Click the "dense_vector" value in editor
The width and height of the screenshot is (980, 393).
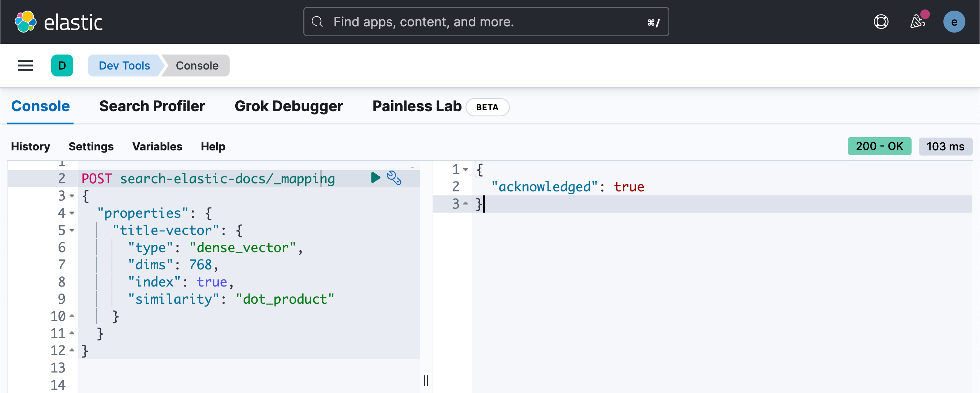243,248
